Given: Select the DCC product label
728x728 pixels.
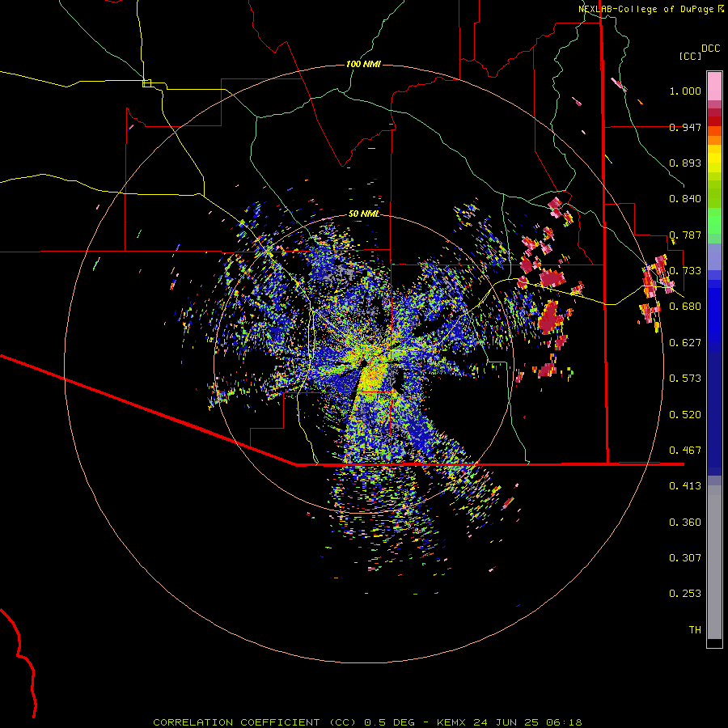Looking at the screenshot, I should click(711, 49).
